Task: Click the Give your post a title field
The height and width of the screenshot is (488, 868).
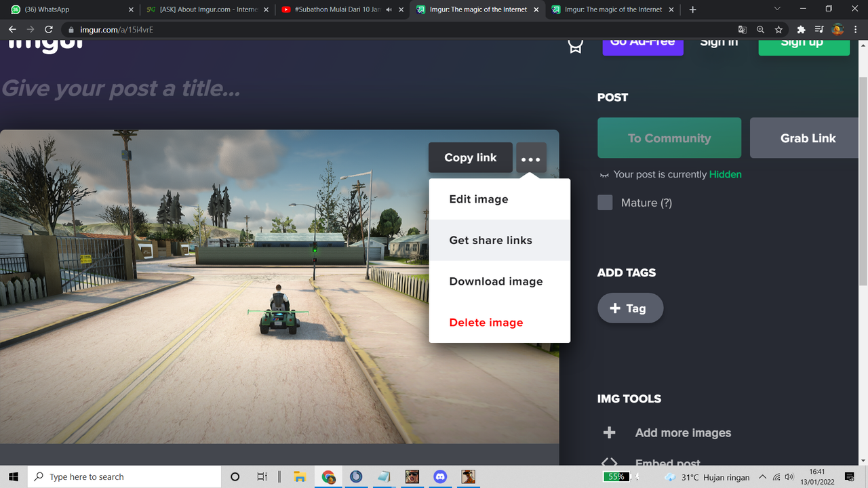Action: (121, 89)
